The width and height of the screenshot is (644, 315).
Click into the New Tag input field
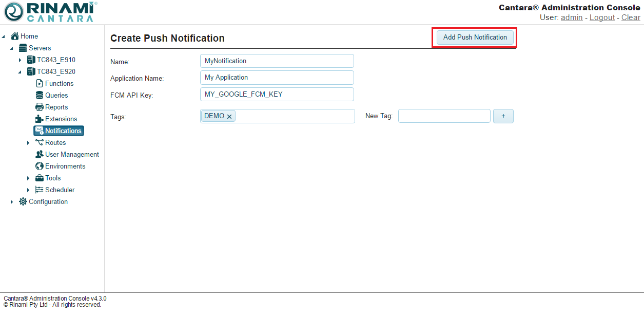tap(444, 116)
